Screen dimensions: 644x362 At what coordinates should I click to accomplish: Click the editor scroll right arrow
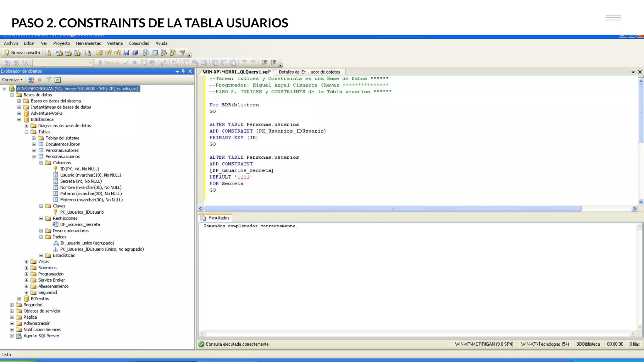pos(635,208)
